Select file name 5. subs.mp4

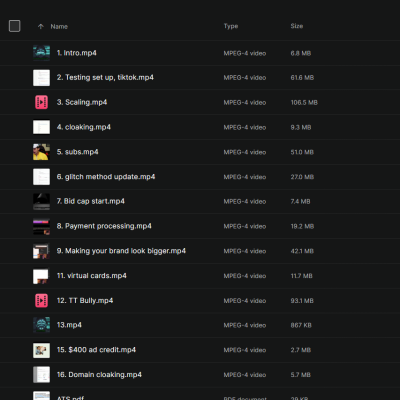78,152
